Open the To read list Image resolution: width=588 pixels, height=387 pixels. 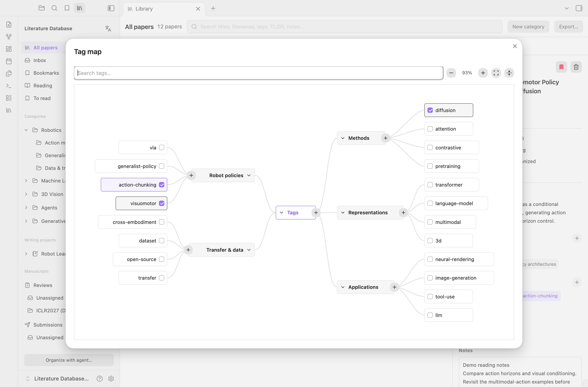point(42,98)
